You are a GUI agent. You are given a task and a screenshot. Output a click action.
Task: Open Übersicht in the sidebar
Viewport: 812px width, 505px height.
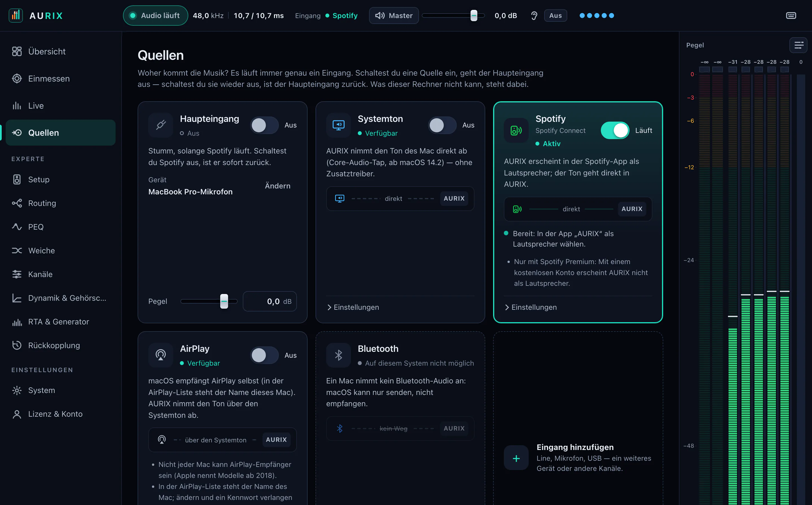61,51
